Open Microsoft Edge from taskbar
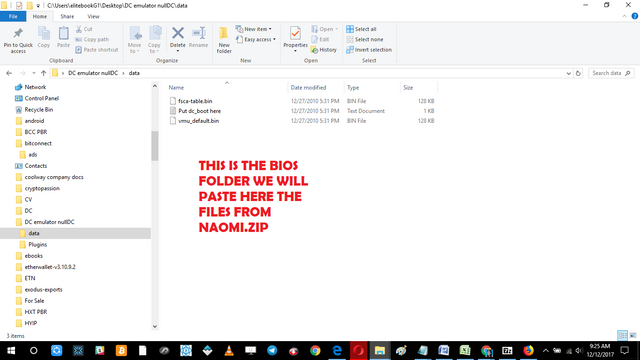This screenshot has width=640, height=360. 337,351
